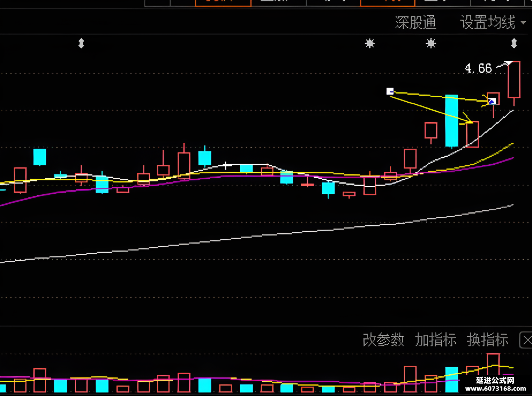Expand the 设置均线 dropdown arrow
This screenshot has height=396, width=532.
click(x=523, y=22)
